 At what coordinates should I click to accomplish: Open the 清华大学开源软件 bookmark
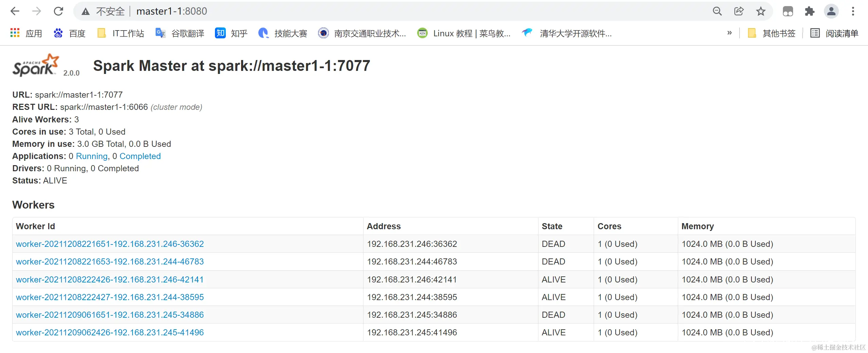pyautogui.click(x=567, y=33)
